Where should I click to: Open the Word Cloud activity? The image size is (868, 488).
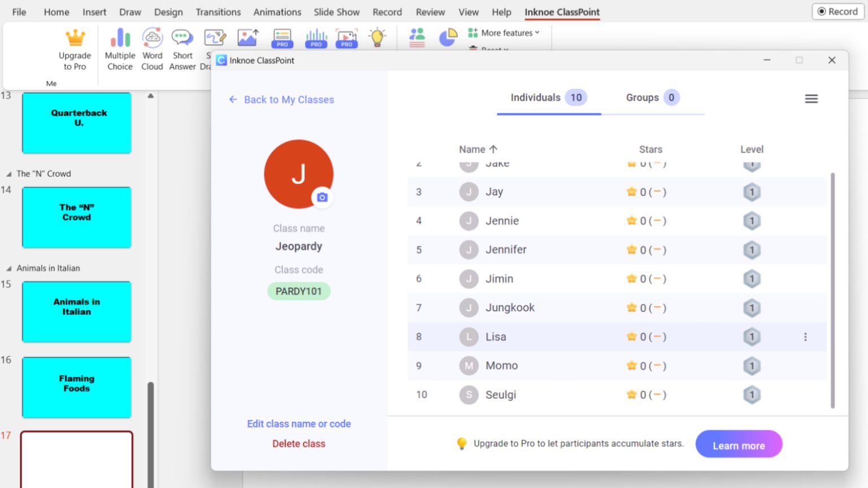152,38
